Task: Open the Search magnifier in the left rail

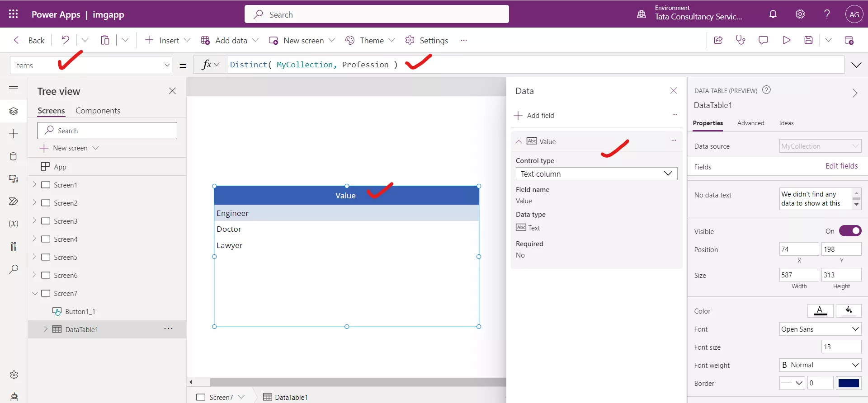Action: click(14, 269)
